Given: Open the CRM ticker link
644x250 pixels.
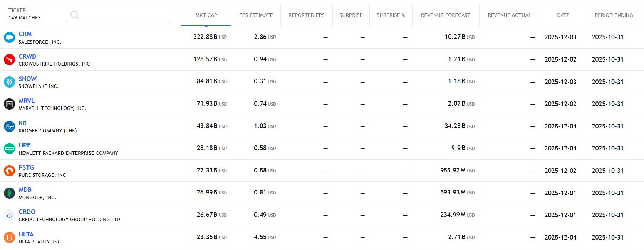Looking at the screenshot, I should (x=25, y=34).
